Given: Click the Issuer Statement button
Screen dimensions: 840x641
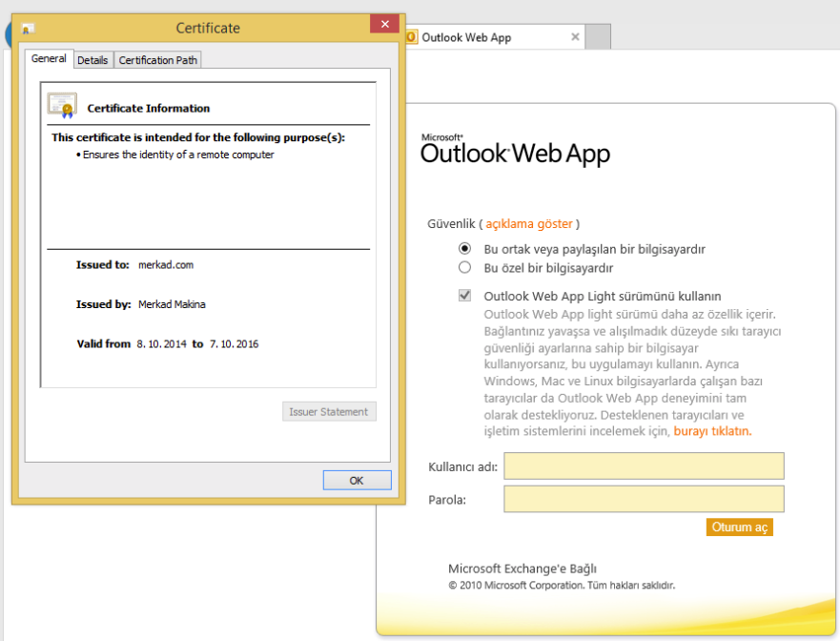Looking at the screenshot, I should [329, 412].
